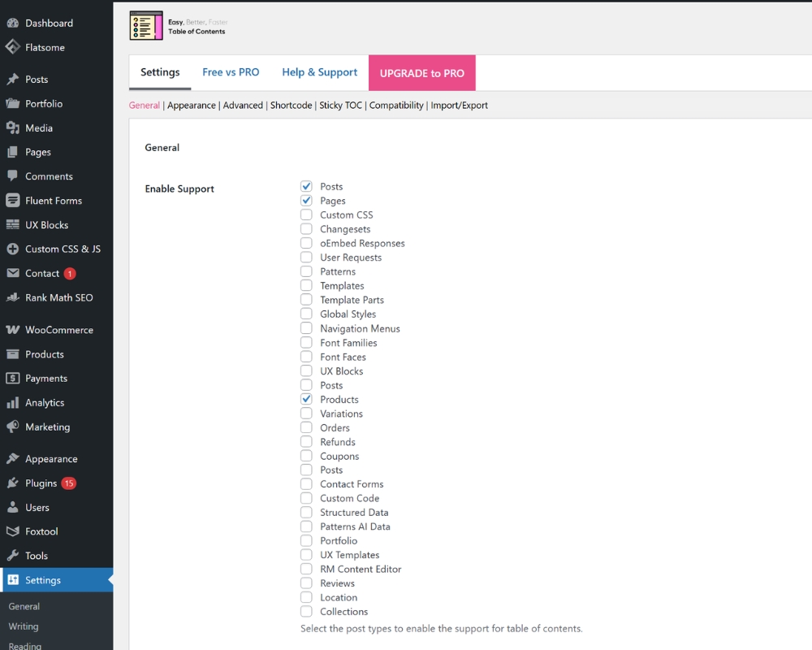Check the Global Styles checkbox
This screenshot has width=812, height=650.
click(307, 314)
